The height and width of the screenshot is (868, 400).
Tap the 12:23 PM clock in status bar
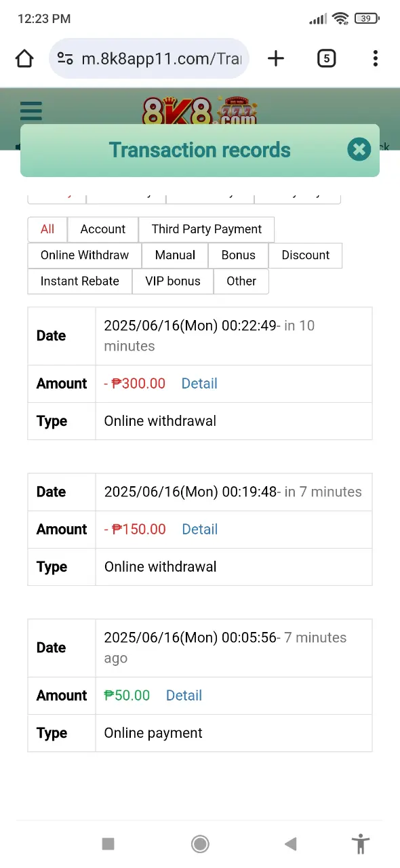tap(43, 18)
